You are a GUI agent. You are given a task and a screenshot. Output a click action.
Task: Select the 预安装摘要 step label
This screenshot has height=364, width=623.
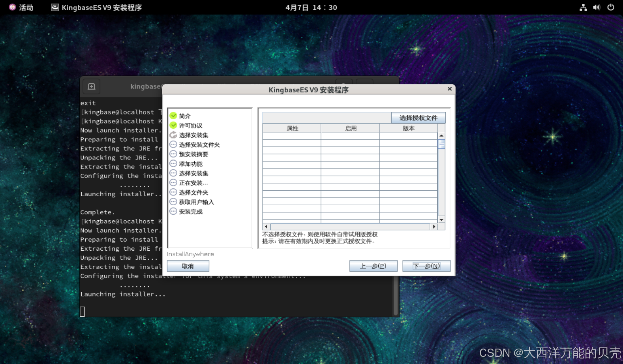pos(193,154)
